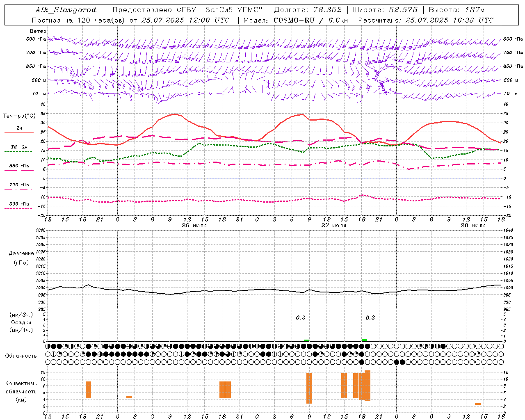
Task: Click the station name Alk_Slavgorod in the header
Action: tap(66, 10)
